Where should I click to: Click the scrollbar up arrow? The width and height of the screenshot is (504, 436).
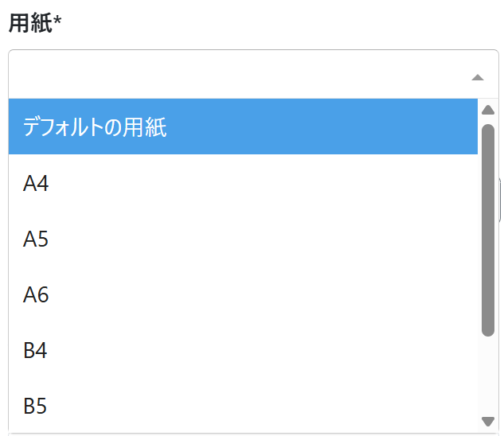488,110
